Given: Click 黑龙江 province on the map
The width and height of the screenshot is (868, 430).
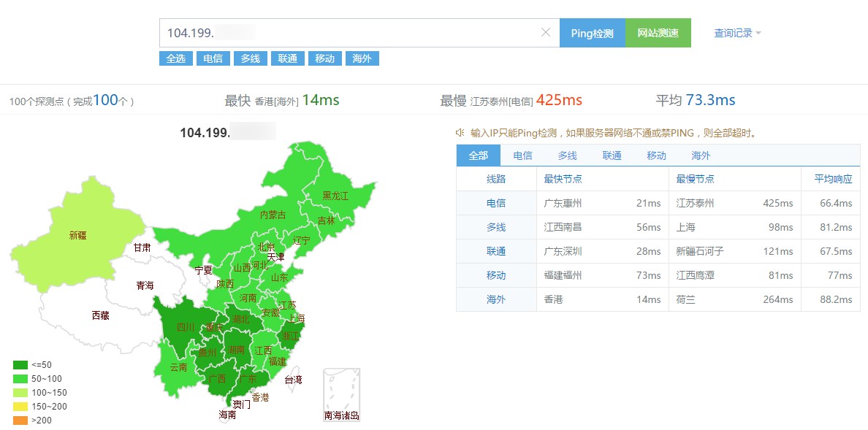Looking at the screenshot, I should 335,196.
